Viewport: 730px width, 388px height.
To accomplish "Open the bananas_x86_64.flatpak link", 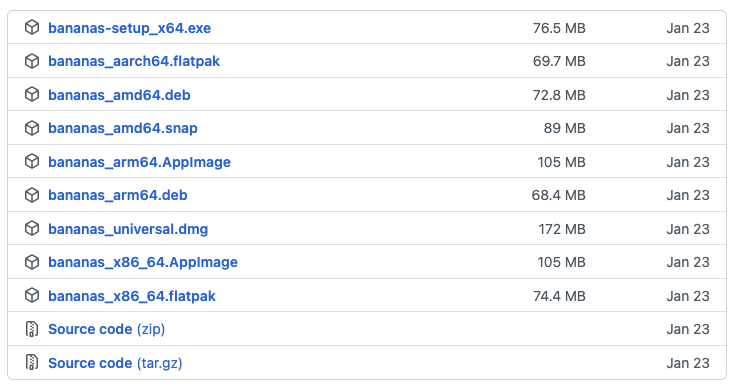I will coord(132,296).
